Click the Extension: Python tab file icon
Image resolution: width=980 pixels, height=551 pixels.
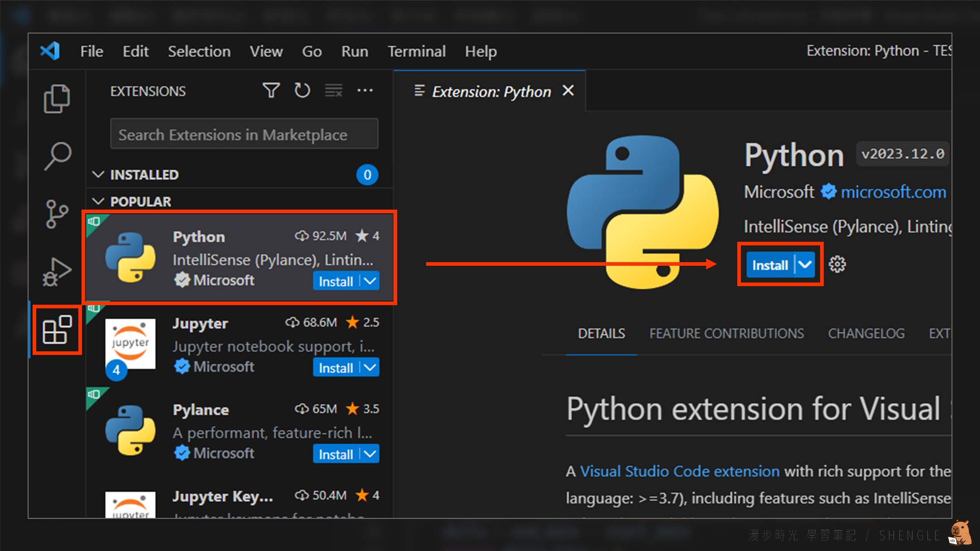tap(420, 91)
